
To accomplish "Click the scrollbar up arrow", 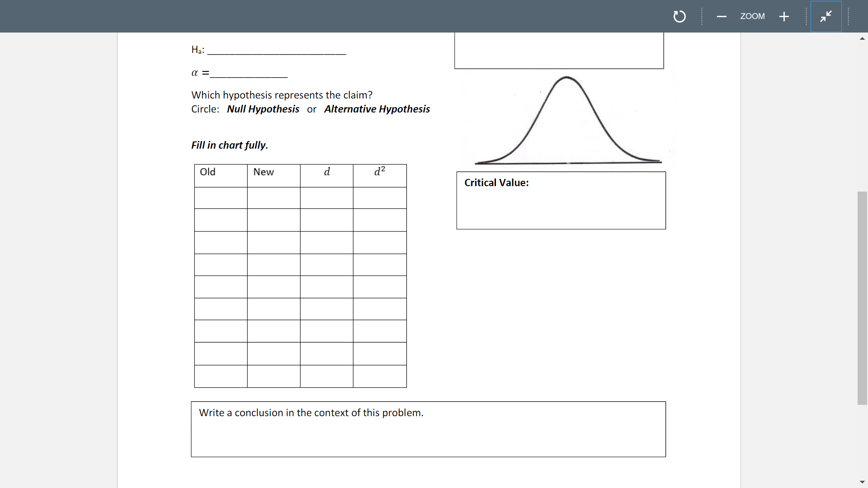I will [x=863, y=38].
